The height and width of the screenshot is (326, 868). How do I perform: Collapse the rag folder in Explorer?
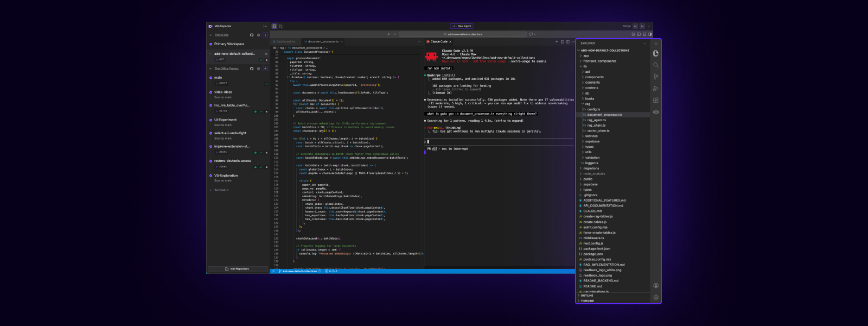(587, 104)
